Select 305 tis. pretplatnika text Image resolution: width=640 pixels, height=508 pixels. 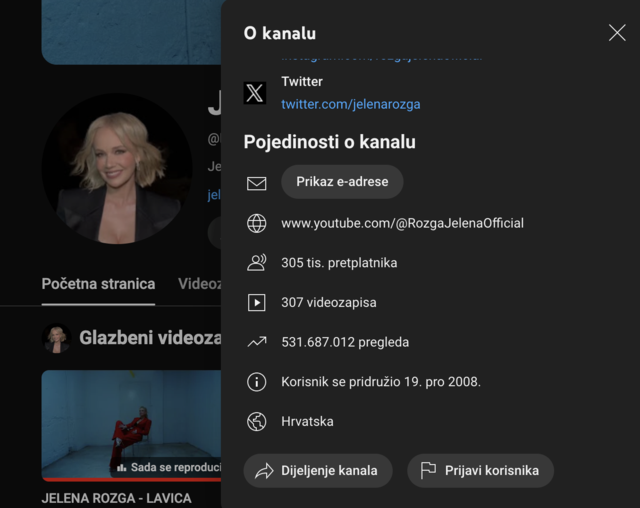[x=339, y=263]
